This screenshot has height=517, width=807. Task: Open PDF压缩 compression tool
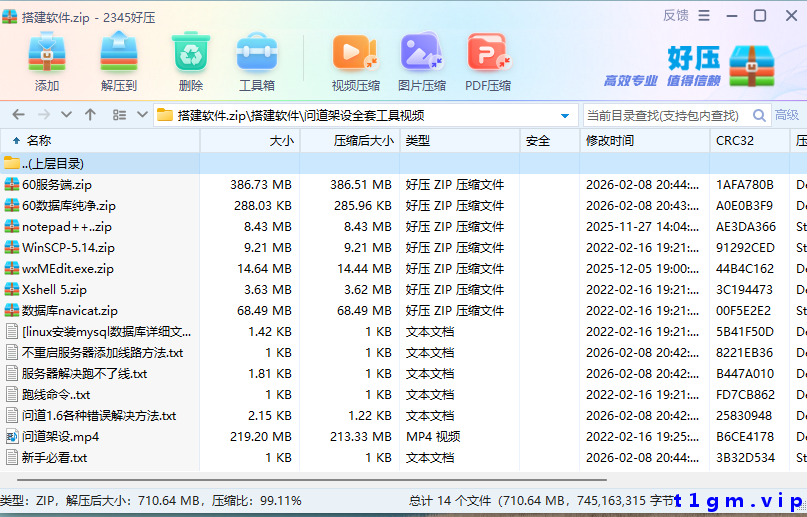(488, 51)
